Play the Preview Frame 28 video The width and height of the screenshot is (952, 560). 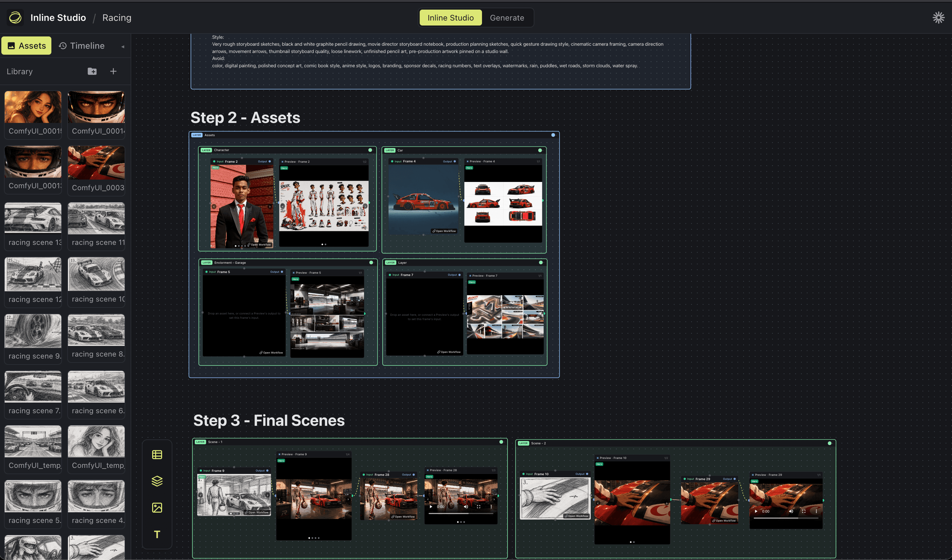point(431,507)
